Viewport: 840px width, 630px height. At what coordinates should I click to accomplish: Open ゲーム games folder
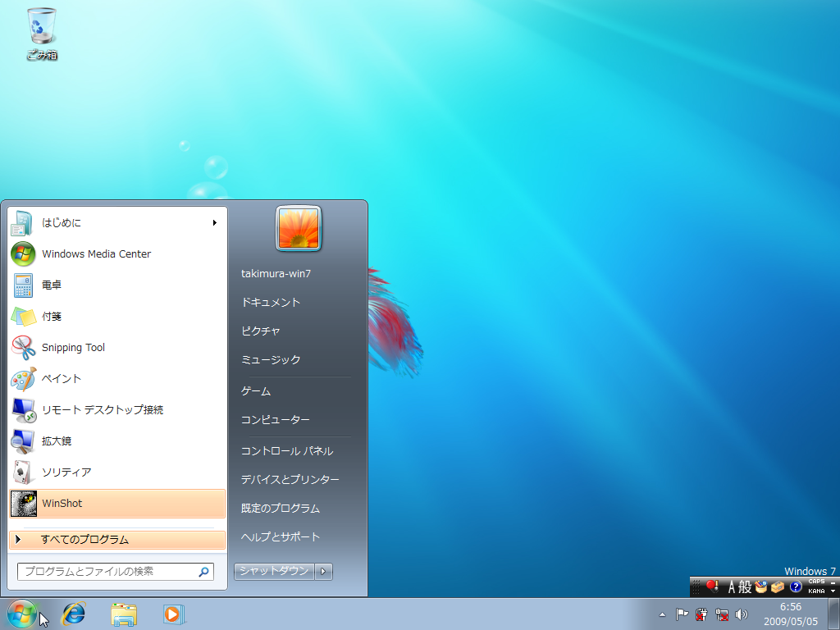[x=256, y=391]
